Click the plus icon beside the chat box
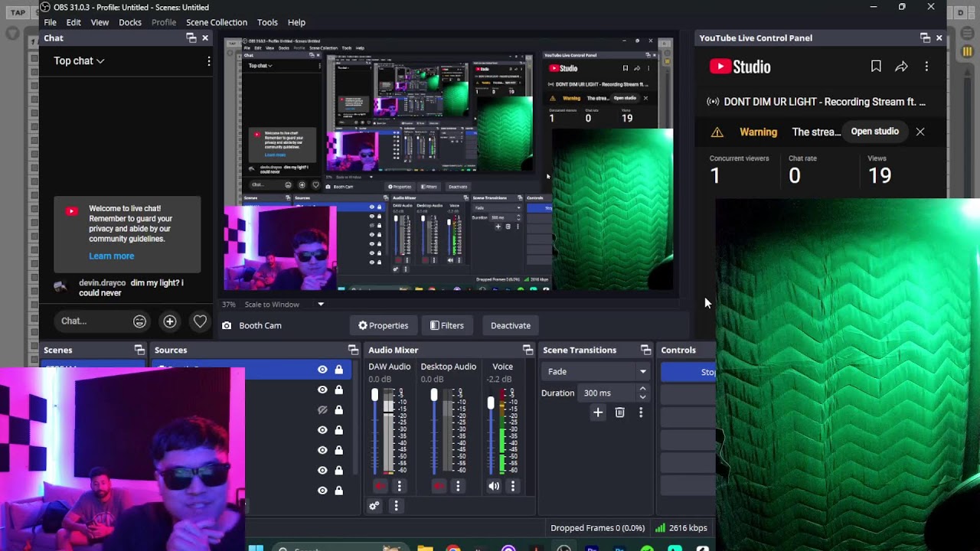The width and height of the screenshot is (980, 551). point(170,321)
